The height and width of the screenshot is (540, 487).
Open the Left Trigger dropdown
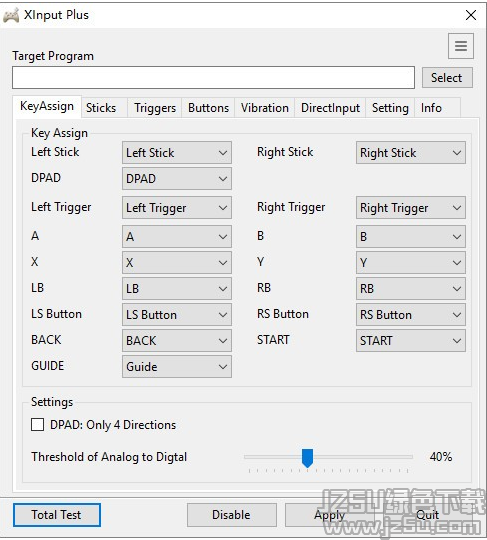click(x=177, y=208)
